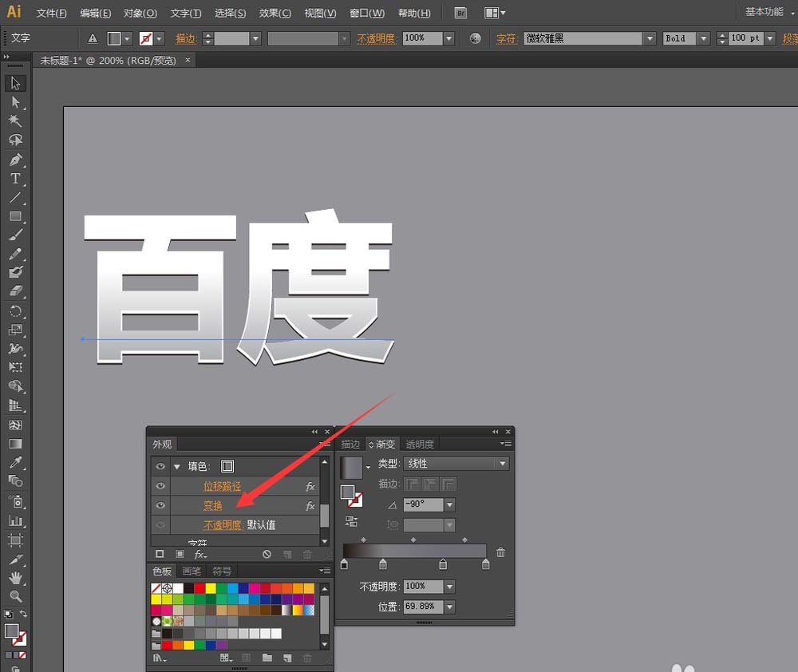Open the 效果 menu
The image size is (798, 672).
pos(275,14)
